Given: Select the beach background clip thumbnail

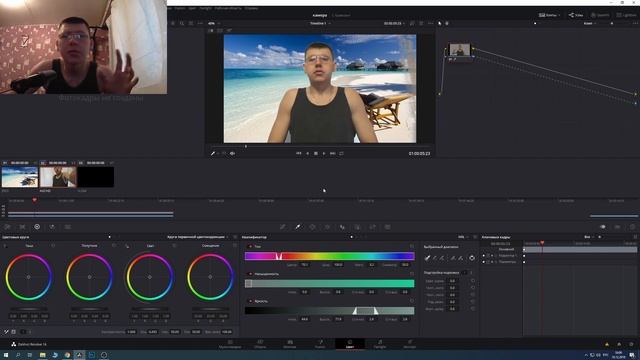Looking at the screenshot, I should 20,177.
